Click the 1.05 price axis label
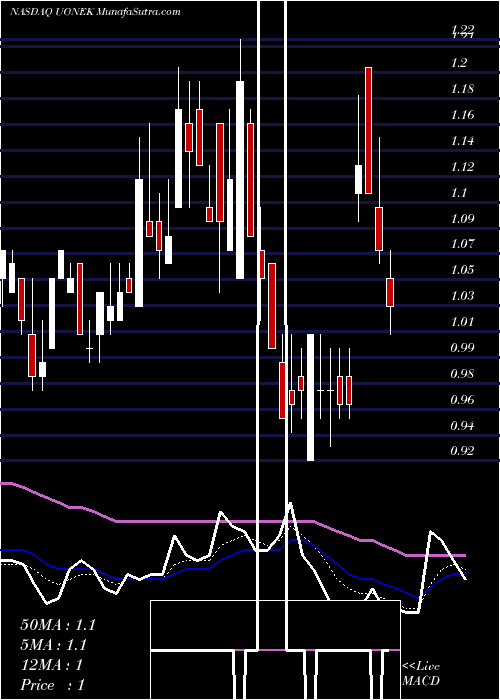Image resolution: width=500 pixels, height=700 pixels. tap(462, 270)
